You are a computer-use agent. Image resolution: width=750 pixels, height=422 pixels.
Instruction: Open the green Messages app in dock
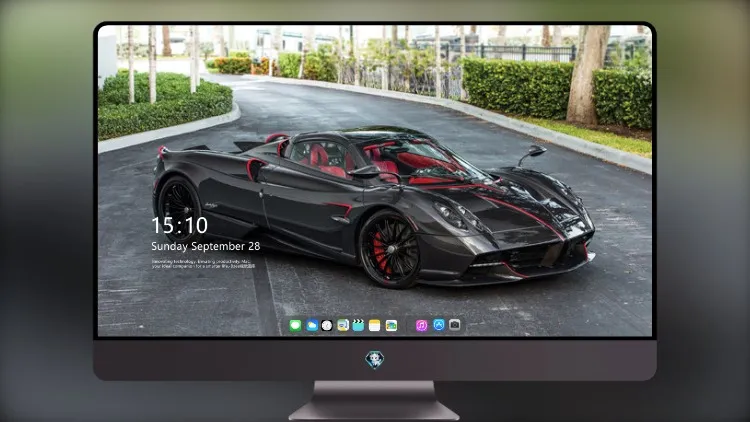click(295, 325)
